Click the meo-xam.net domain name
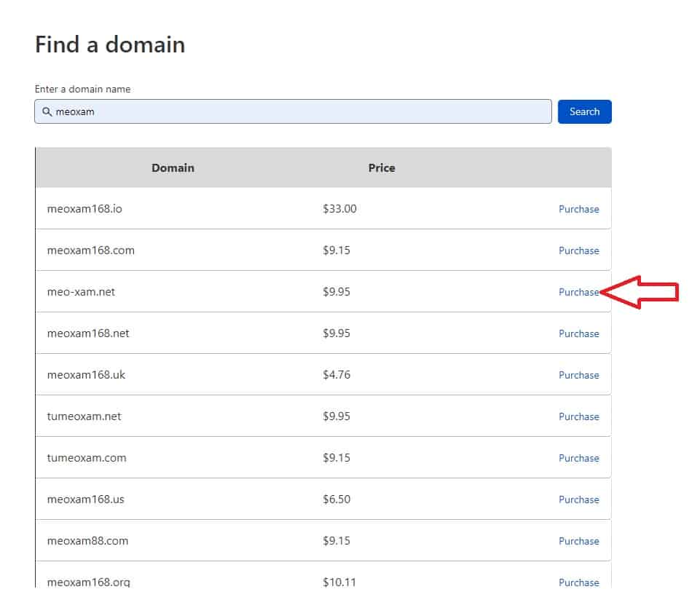Screen dimensions: 700x589 pyautogui.click(x=81, y=292)
